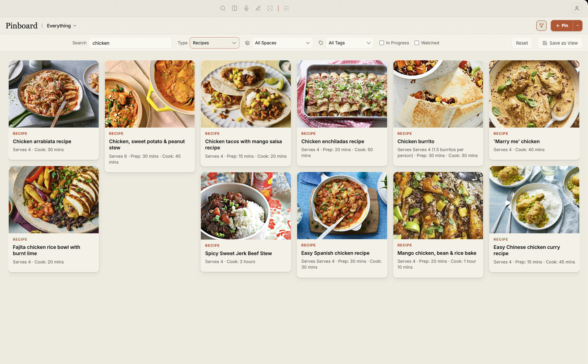Click the search magnifier icon in top toolbar
This screenshot has height=364, width=588.
(223, 8)
